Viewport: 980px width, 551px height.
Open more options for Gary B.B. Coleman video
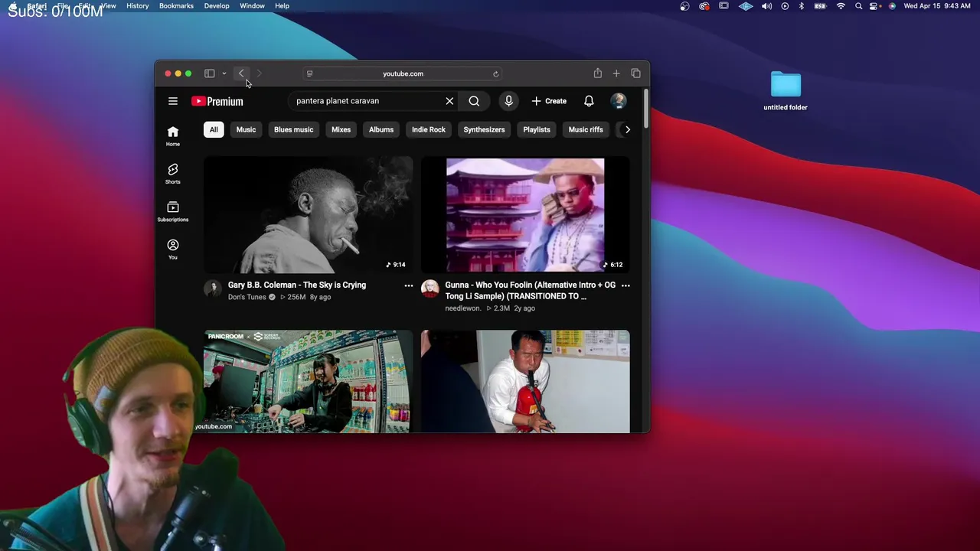409,285
